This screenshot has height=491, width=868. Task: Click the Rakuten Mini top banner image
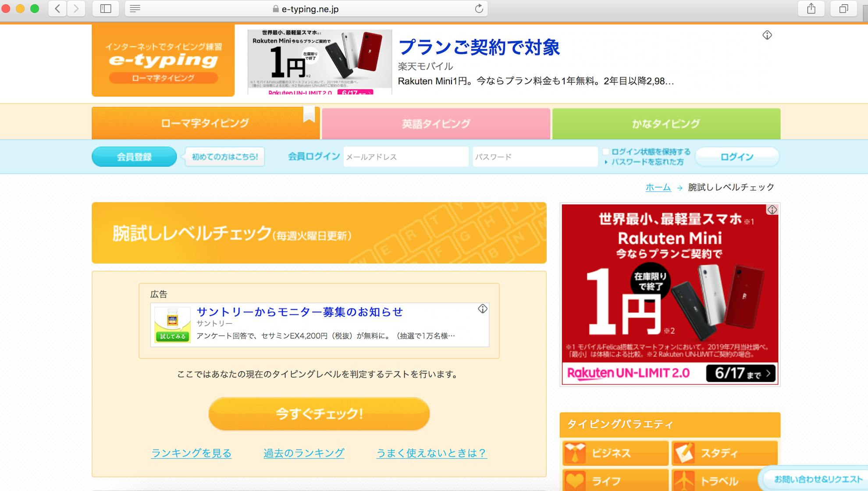pos(320,62)
